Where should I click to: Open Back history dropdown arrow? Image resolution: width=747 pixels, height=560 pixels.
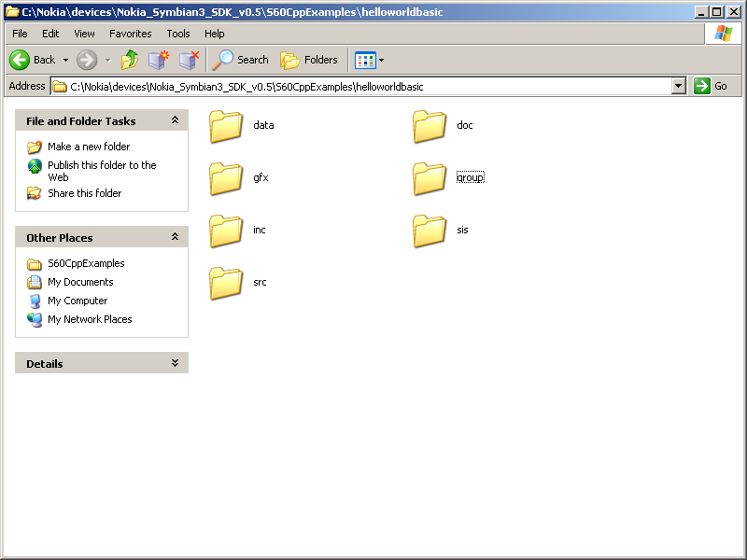coord(65,60)
